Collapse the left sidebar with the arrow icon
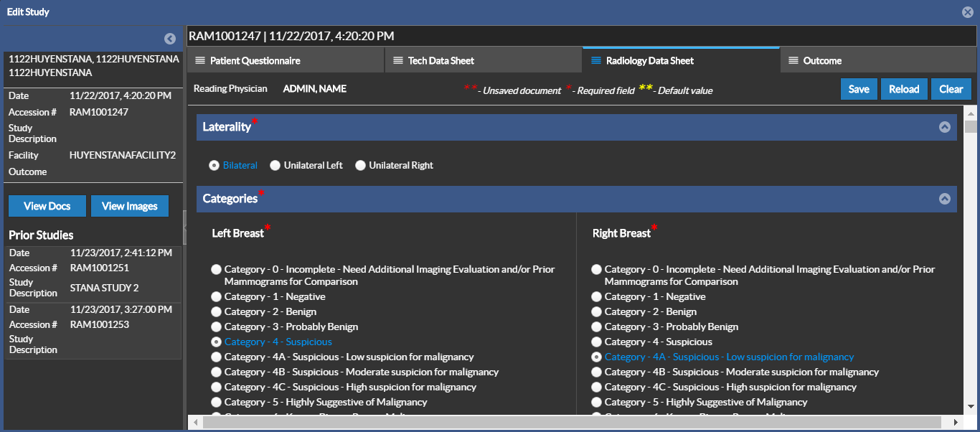Image resolution: width=980 pixels, height=432 pixels. click(170, 39)
